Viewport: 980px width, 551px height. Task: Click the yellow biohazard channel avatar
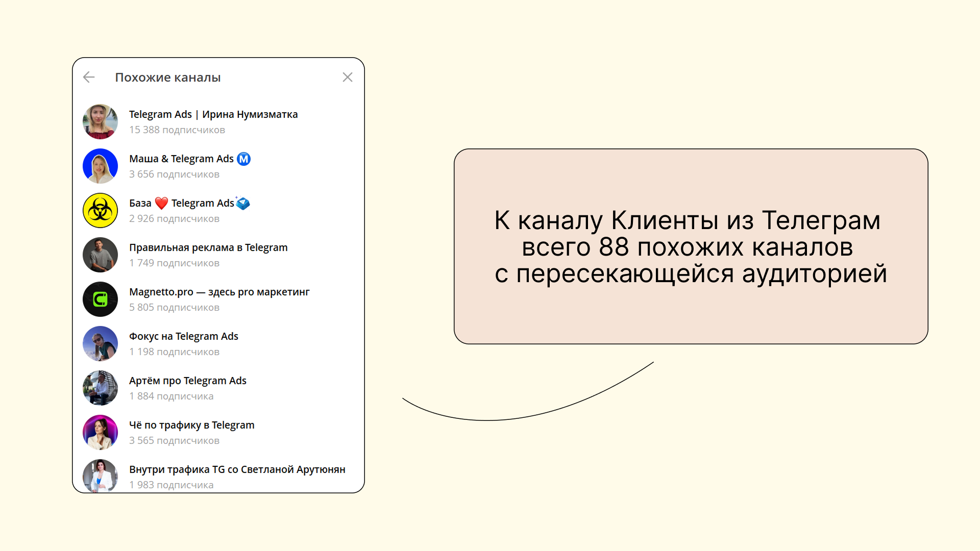[x=101, y=211]
